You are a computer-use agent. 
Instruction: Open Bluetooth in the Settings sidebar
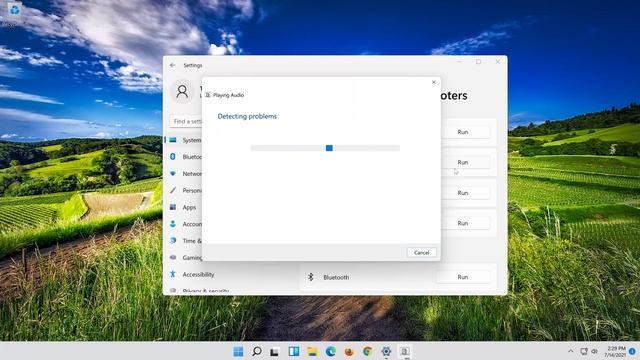(x=185, y=157)
